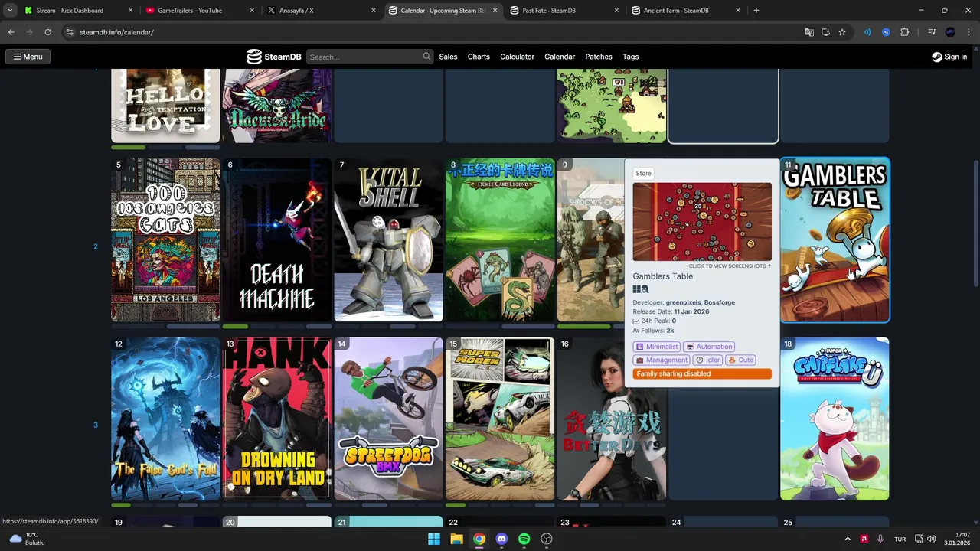
Task: Open the Death Machine game card
Action: coord(277,240)
